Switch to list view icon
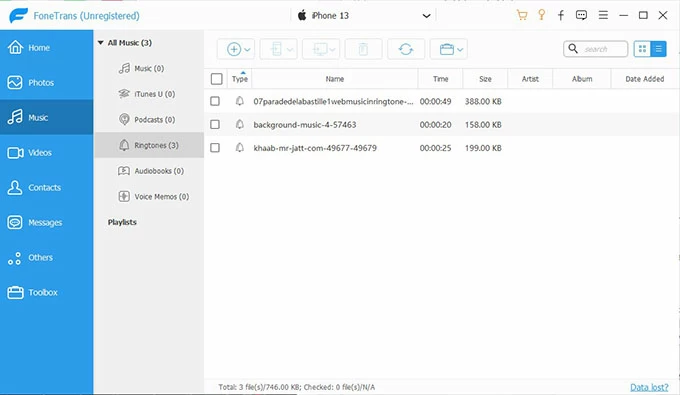680x395 pixels. point(658,49)
